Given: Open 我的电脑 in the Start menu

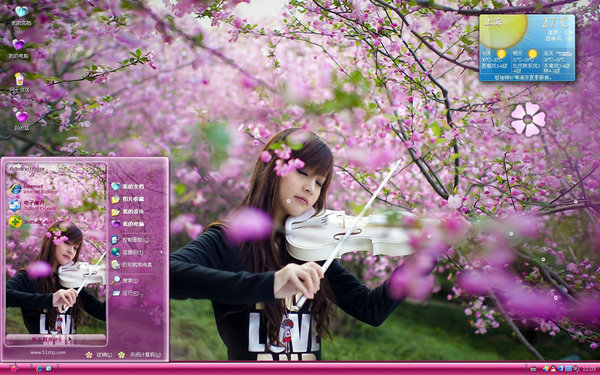Looking at the screenshot, I should click(128, 224).
